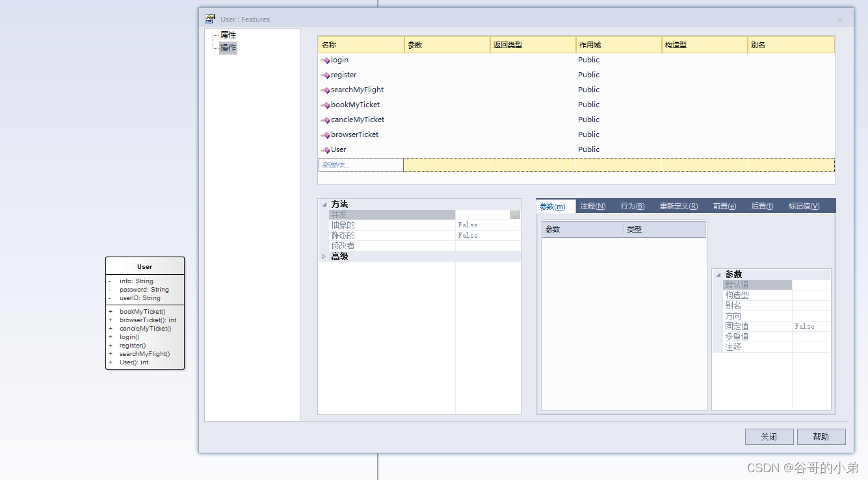Click the 新操作... input field
The height and width of the screenshot is (480, 868).
click(361, 165)
